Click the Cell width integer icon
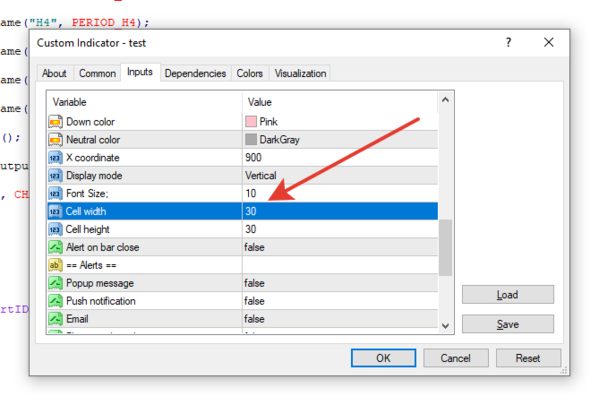 (x=55, y=211)
